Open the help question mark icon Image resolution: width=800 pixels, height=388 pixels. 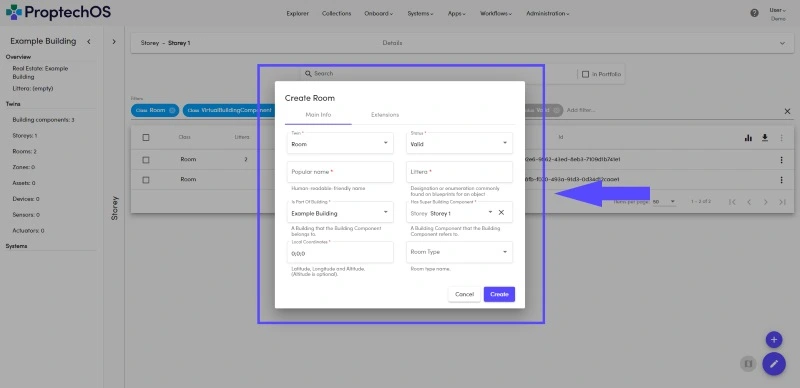click(754, 13)
